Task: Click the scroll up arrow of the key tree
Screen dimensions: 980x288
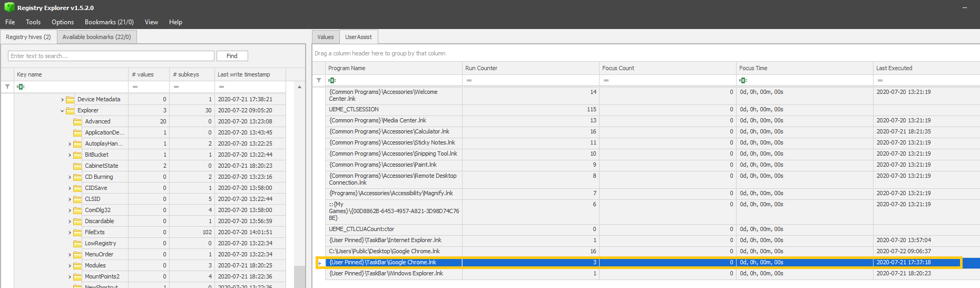Action: click(x=299, y=87)
